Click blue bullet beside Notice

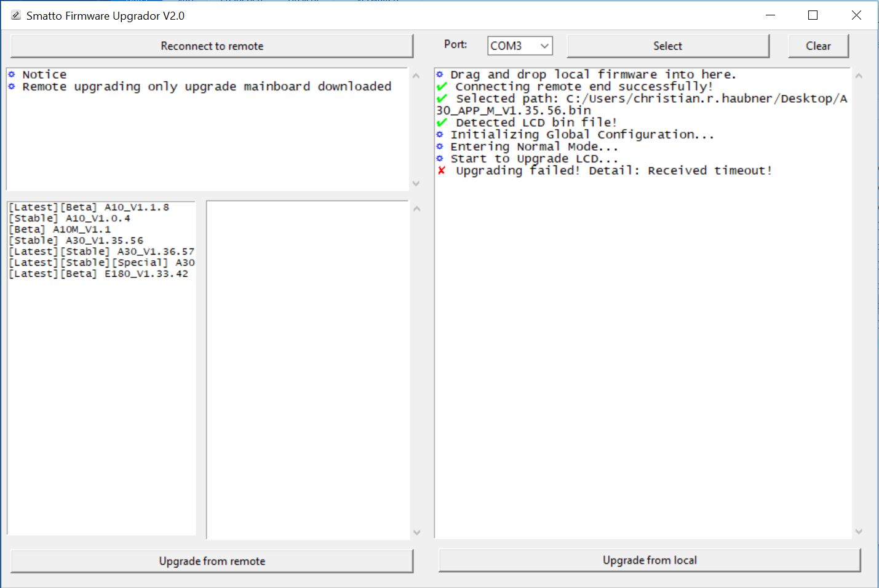pos(12,74)
